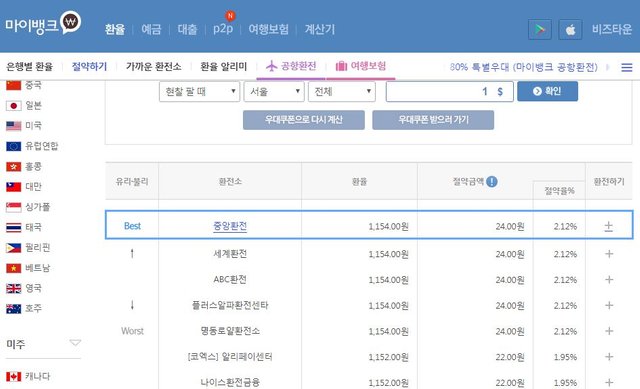
Task: Switch to 절약하기 tab
Action: (89, 67)
